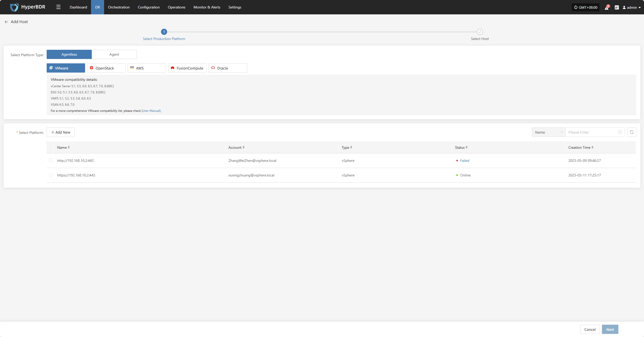Click the xuxingzhuang@vsphere.local account cell
The image size is (644, 337).
click(x=251, y=175)
